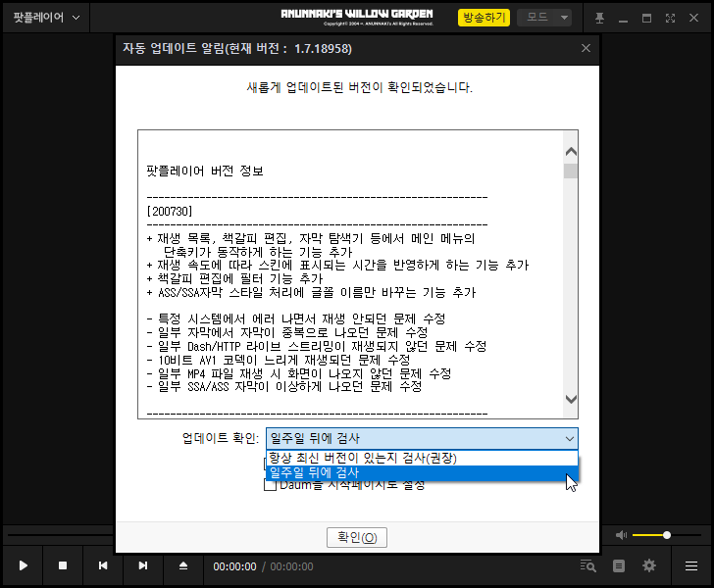714x588 pixels.
Task: Select 일주일 뒤에 검사 in dropdown list
Action: (x=422, y=473)
